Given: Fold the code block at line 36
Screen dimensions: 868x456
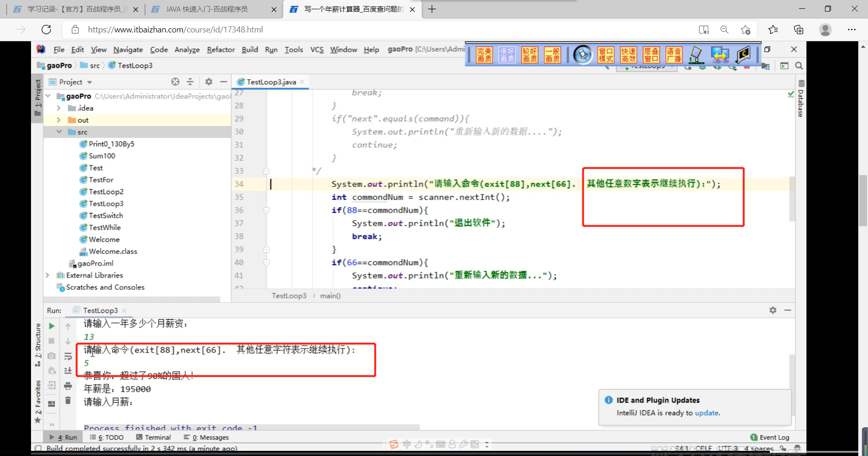Looking at the screenshot, I should [267, 210].
